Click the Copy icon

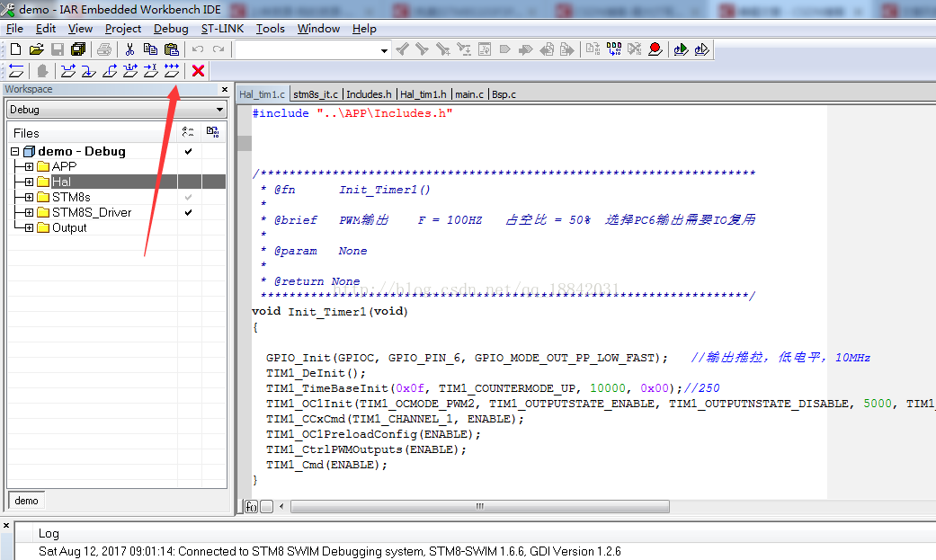pos(150,49)
